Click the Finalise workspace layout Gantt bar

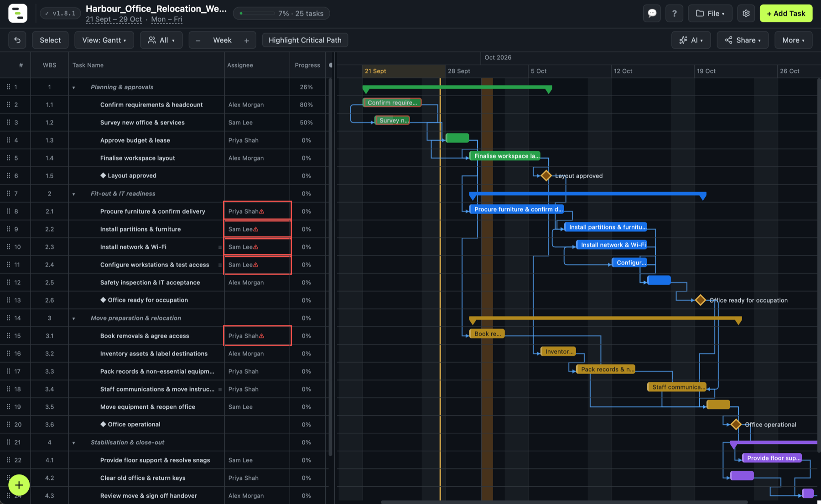pos(505,156)
